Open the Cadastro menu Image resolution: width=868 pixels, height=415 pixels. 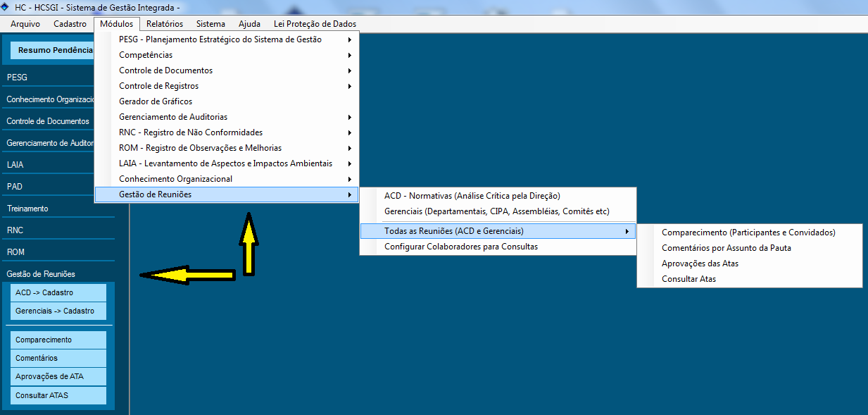pyautogui.click(x=70, y=24)
